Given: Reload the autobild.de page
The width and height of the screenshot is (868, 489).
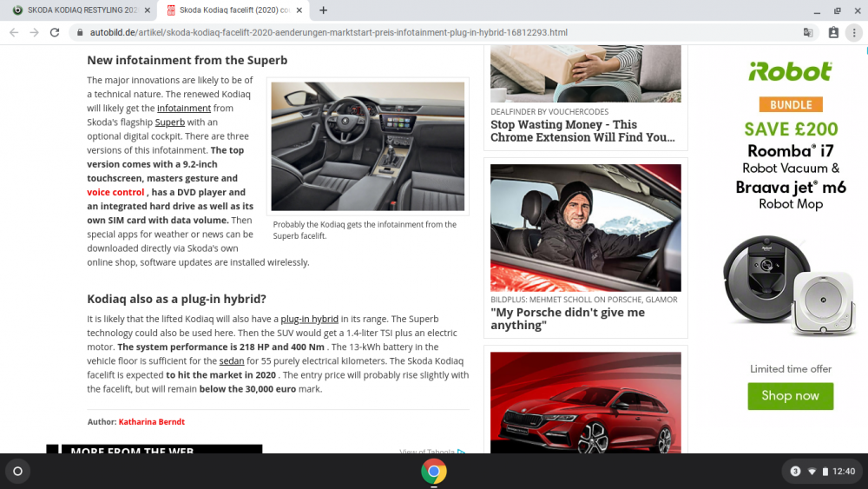Looking at the screenshot, I should [54, 33].
